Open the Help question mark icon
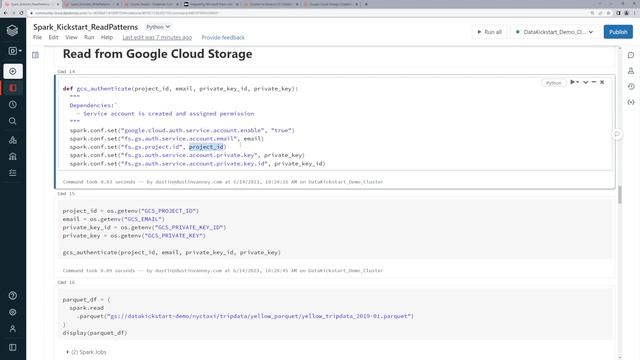640x360 pixels. 13,296
